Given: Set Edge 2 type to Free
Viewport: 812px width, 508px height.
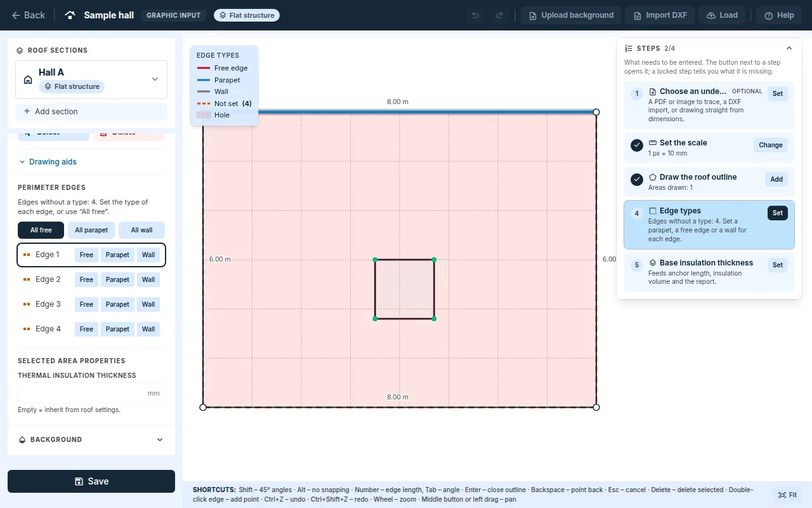Looking at the screenshot, I should [x=86, y=279].
